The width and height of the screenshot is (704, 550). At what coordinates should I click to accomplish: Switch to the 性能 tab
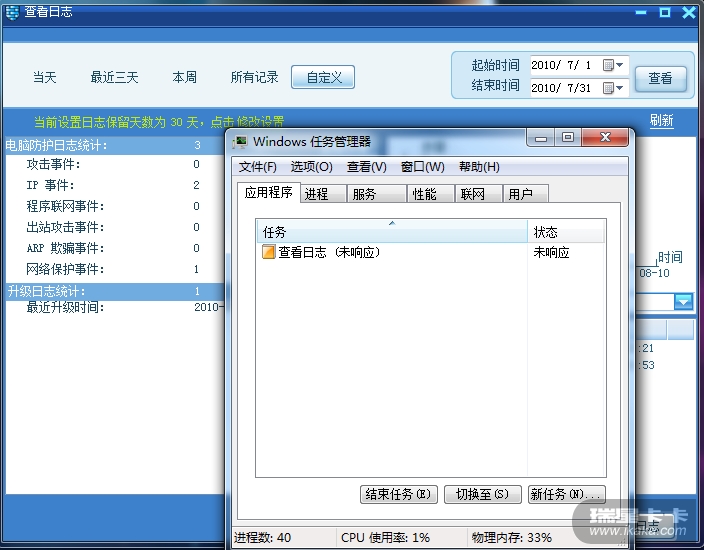430,194
